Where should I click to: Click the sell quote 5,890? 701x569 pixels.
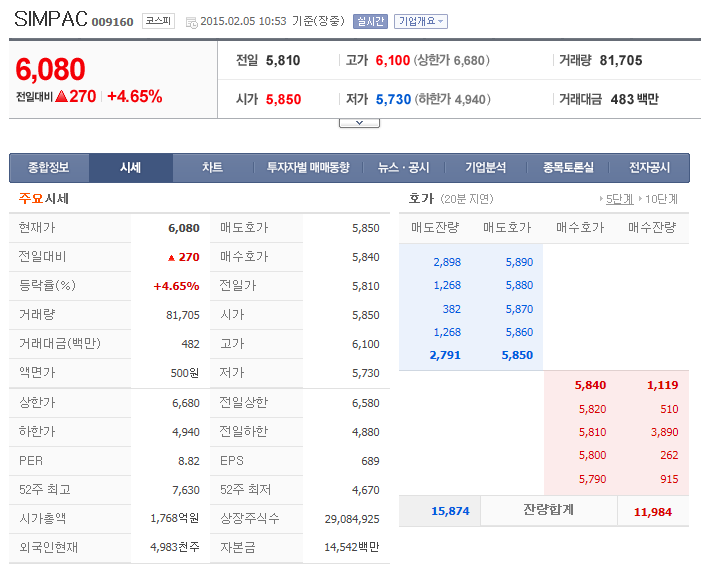(x=519, y=262)
